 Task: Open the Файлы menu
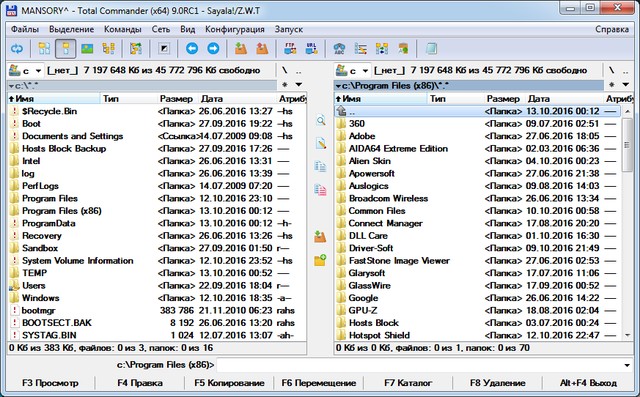click(x=25, y=29)
